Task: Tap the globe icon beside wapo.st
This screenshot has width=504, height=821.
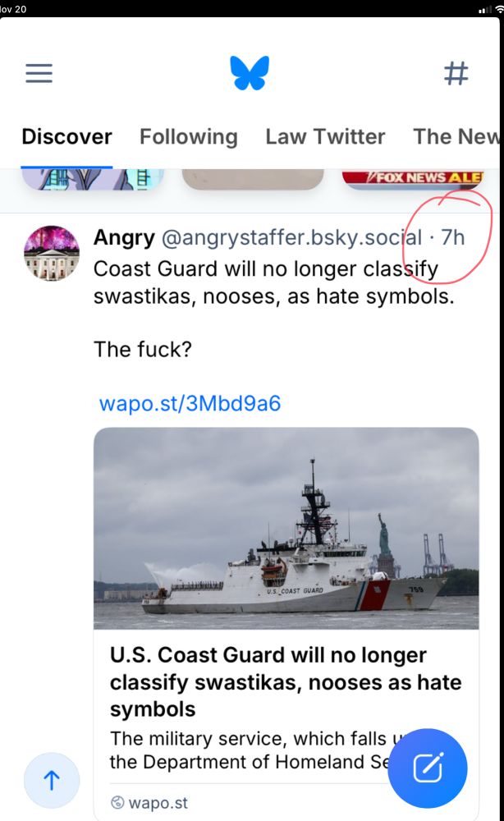Action: [x=117, y=802]
